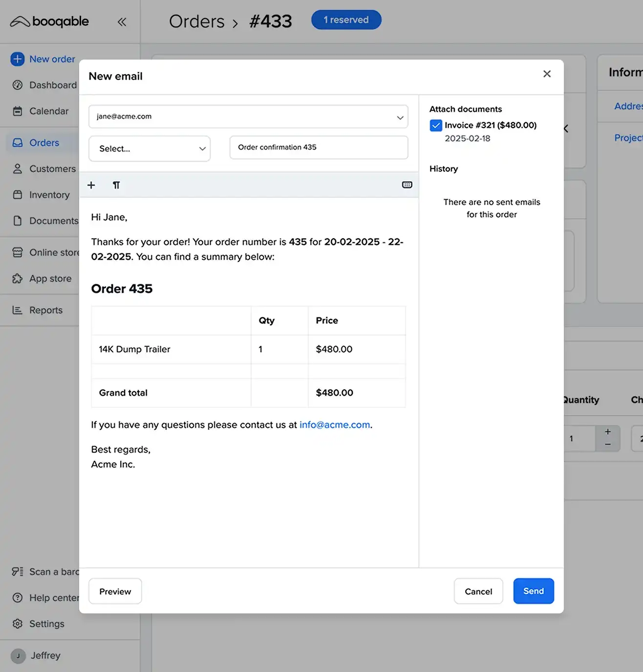Open the Scan a barcode tool
The image size is (643, 672).
[x=18, y=571]
